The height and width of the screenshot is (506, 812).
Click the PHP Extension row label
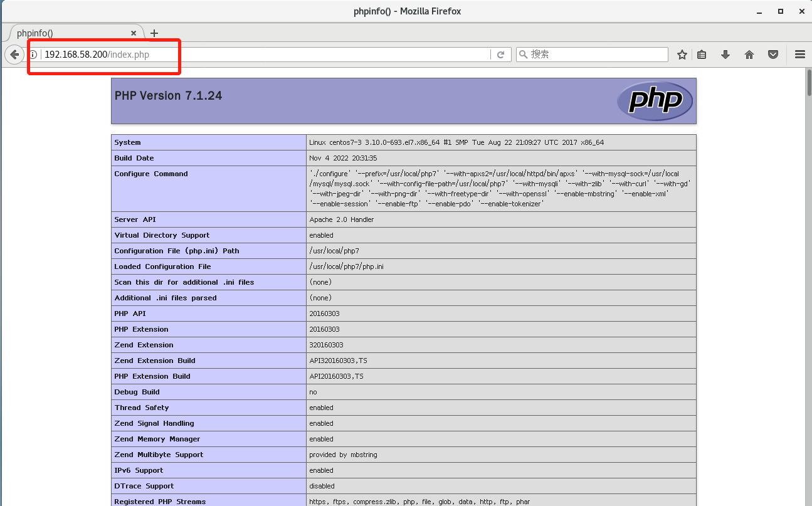pos(141,329)
